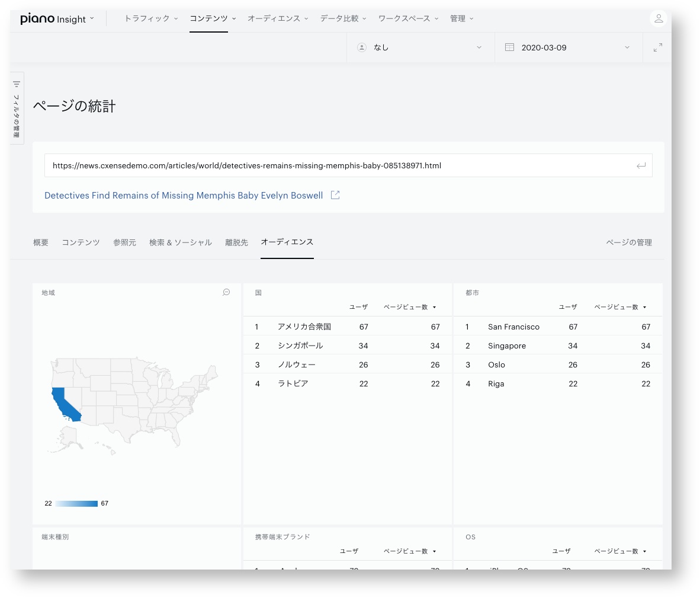This screenshot has width=700, height=598.
Task: Click the person icon in the なし selector
Action: point(362,47)
